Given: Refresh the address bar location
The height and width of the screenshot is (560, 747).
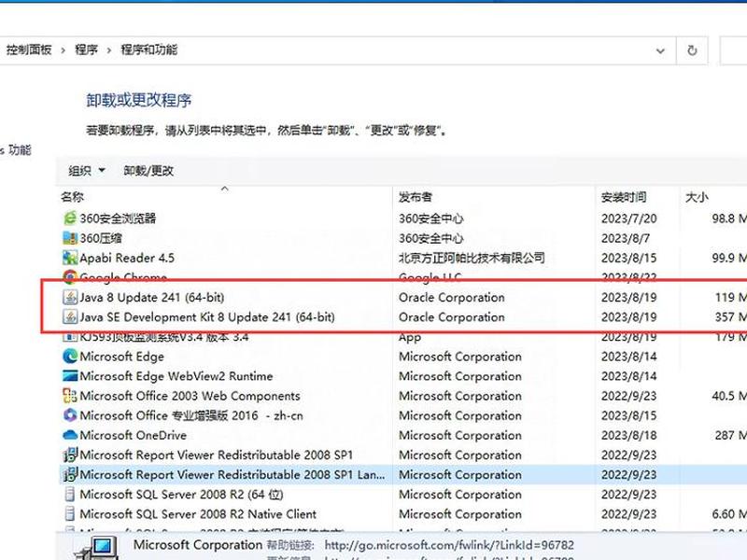Looking at the screenshot, I should pyautogui.click(x=692, y=50).
